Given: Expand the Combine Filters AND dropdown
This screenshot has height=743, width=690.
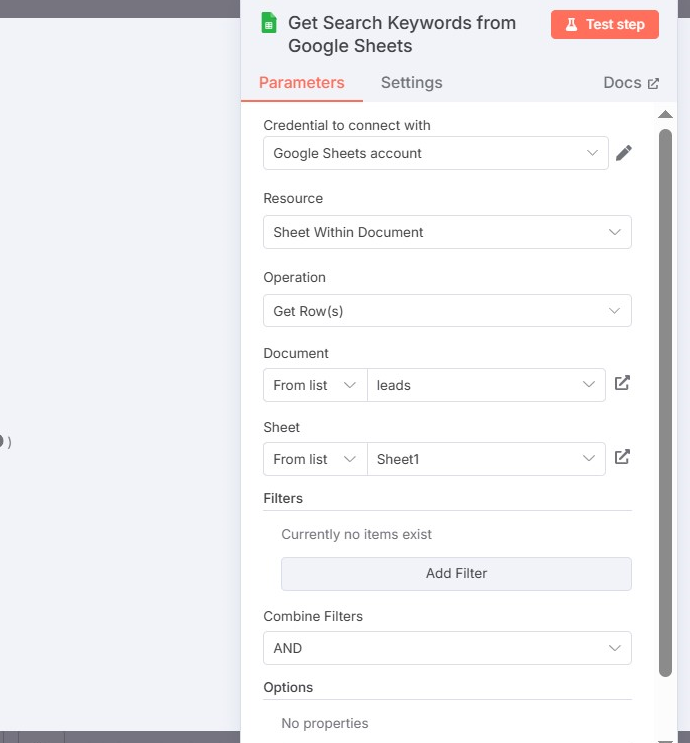Looking at the screenshot, I should (447, 648).
